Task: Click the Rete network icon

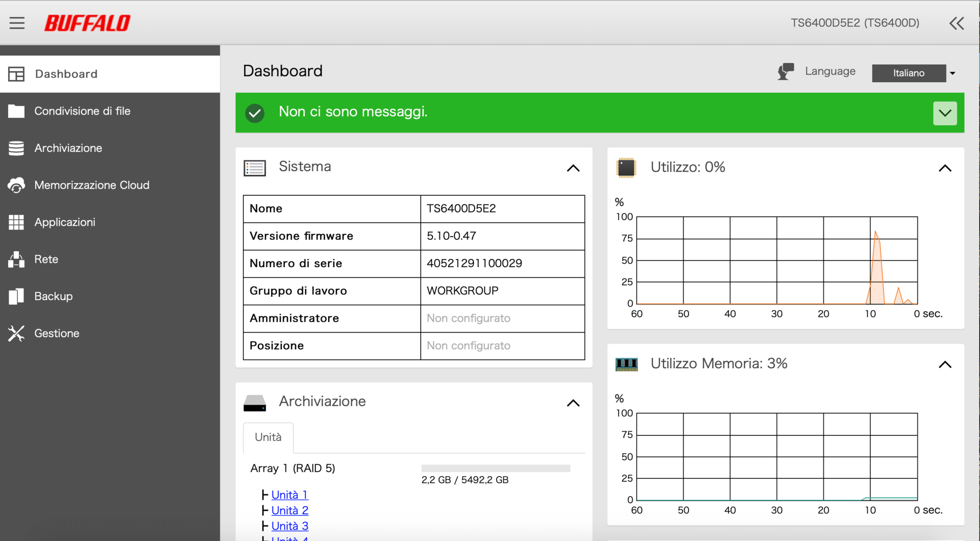Action: [16, 259]
